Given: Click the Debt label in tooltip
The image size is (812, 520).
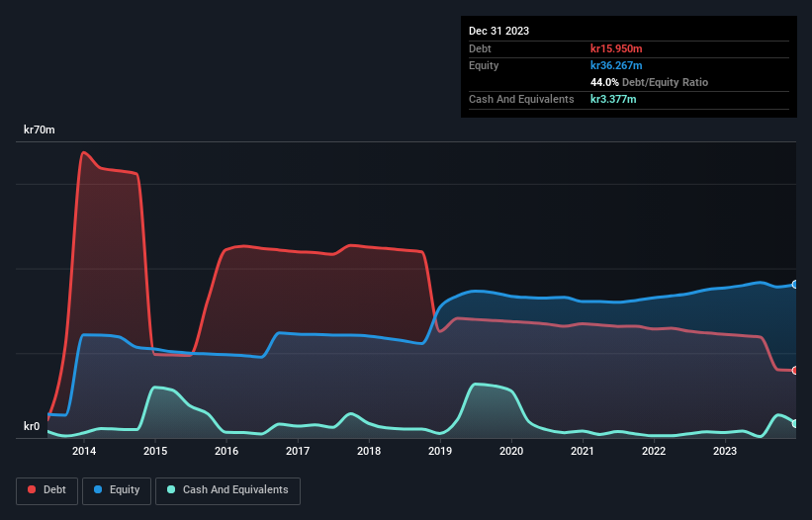Looking at the screenshot, I should (480, 48).
